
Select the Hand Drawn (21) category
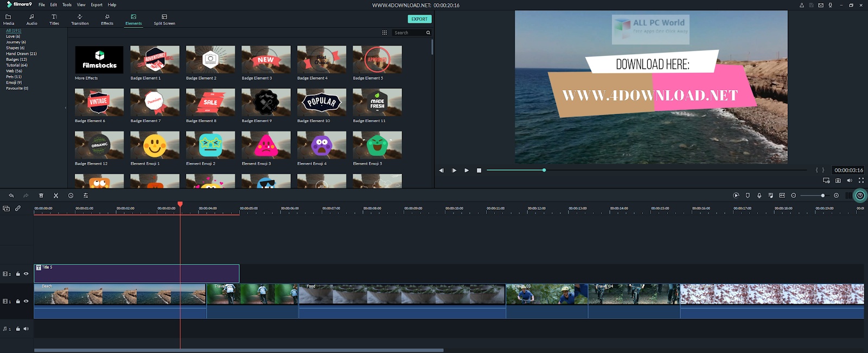point(21,54)
